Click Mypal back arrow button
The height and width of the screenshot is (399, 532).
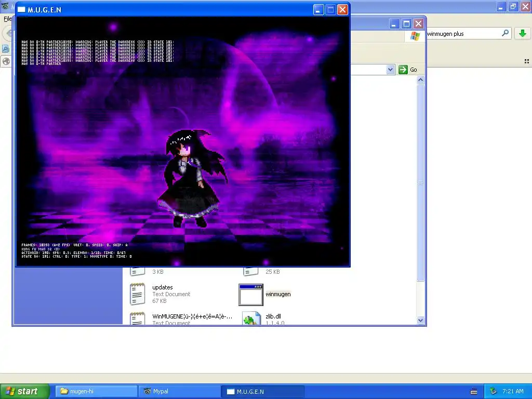point(8,33)
